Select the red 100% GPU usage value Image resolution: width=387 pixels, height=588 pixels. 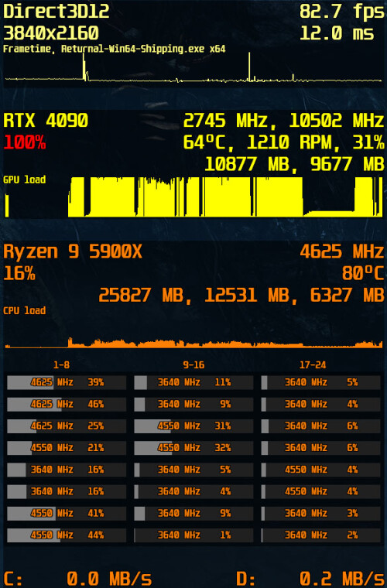[24, 142]
